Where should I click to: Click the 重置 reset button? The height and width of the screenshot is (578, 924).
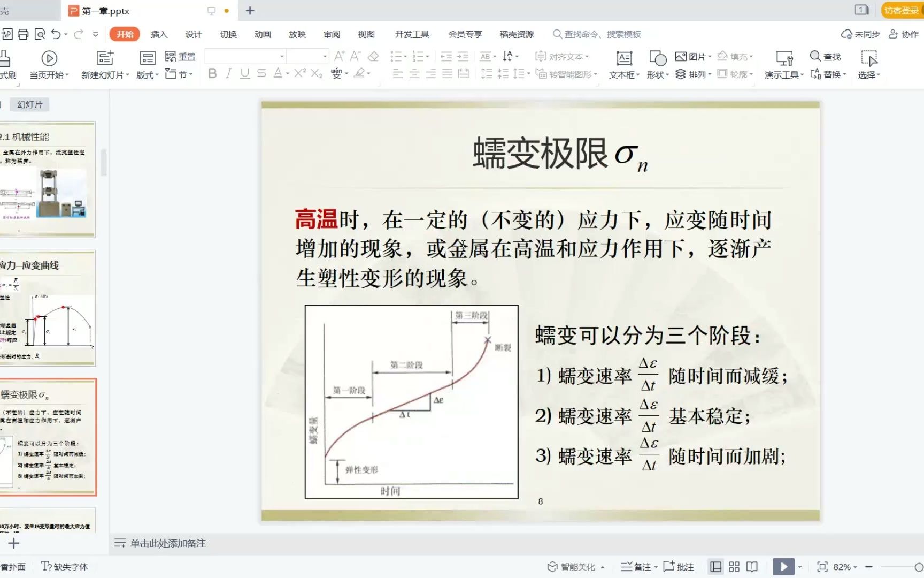(x=180, y=56)
